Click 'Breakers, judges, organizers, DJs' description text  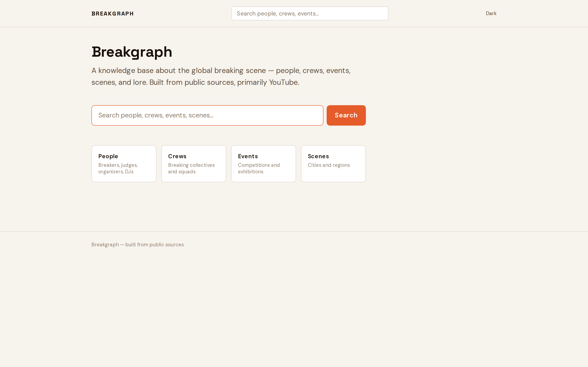point(118,168)
